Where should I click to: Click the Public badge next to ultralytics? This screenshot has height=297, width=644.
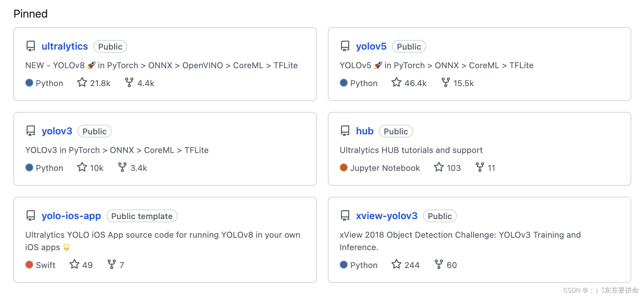coord(110,47)
